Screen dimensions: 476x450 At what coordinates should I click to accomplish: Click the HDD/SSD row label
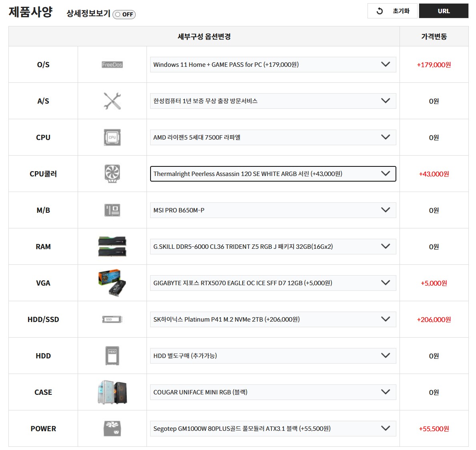coord(43,319)
